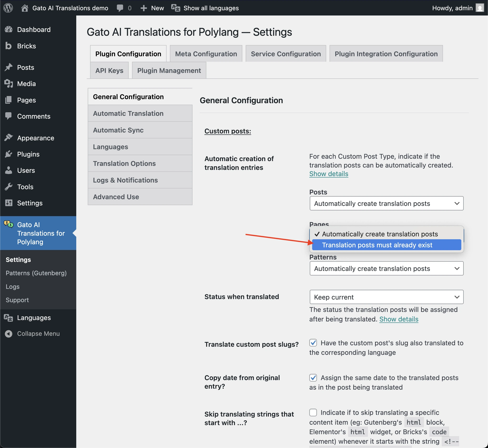Click the Gato AI Translations plugin icon
The width and height of the screenshot is (488, 448).
pyautogui.click(x=8, y=224)
